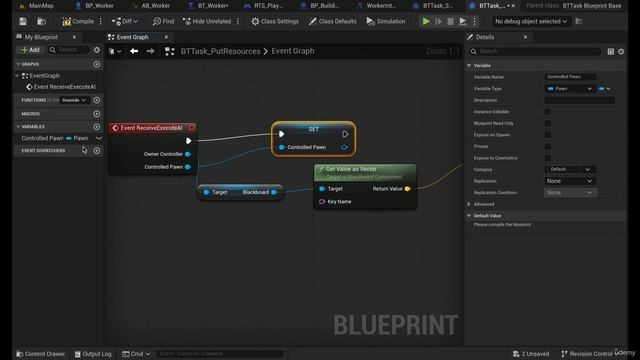The image size is (640, 360).
Task: Toggle the Instance Editable checkbox
Action: click(548, 111)
